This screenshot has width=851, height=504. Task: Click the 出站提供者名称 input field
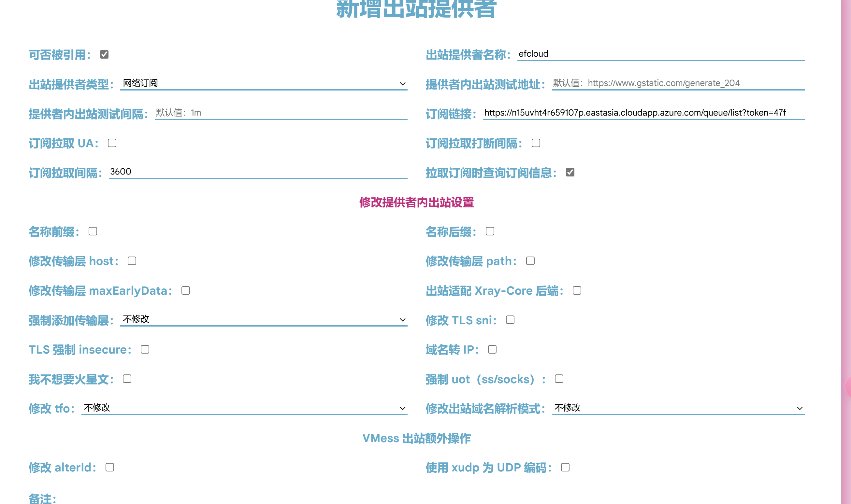pos(660,54)
